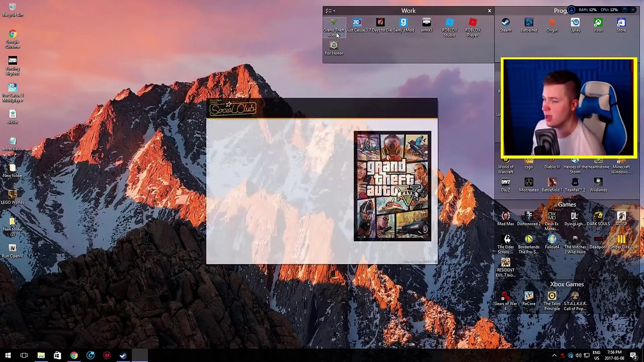
Task: Open the volume control in system tray
Action: pos(578,356)
